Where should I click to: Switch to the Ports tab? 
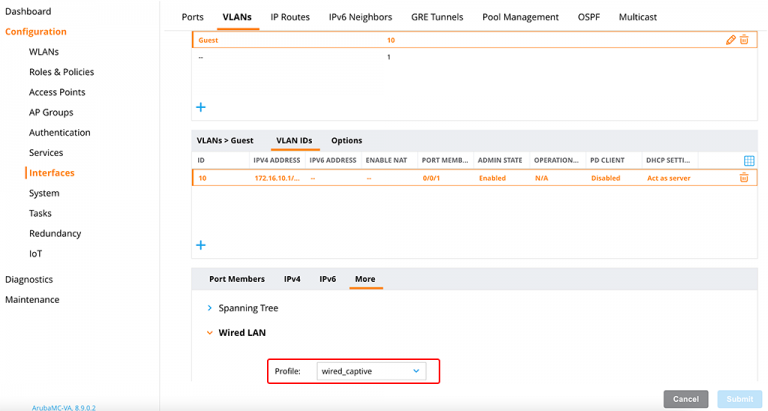pyautogui.click(x=192, y=17)
